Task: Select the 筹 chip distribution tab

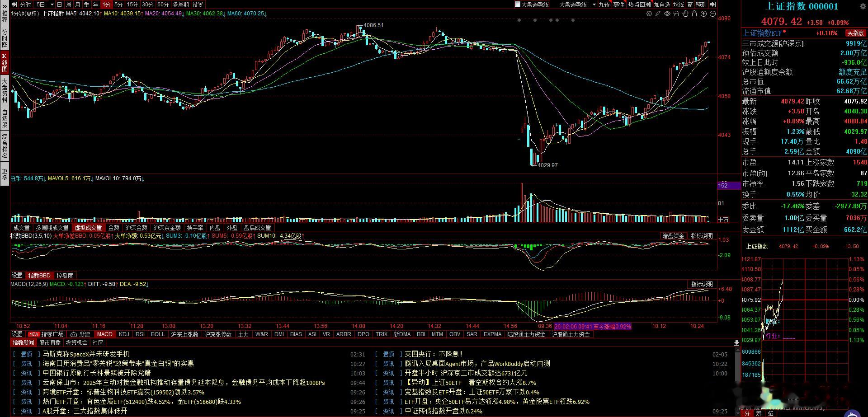Action: tap(759, 413)
